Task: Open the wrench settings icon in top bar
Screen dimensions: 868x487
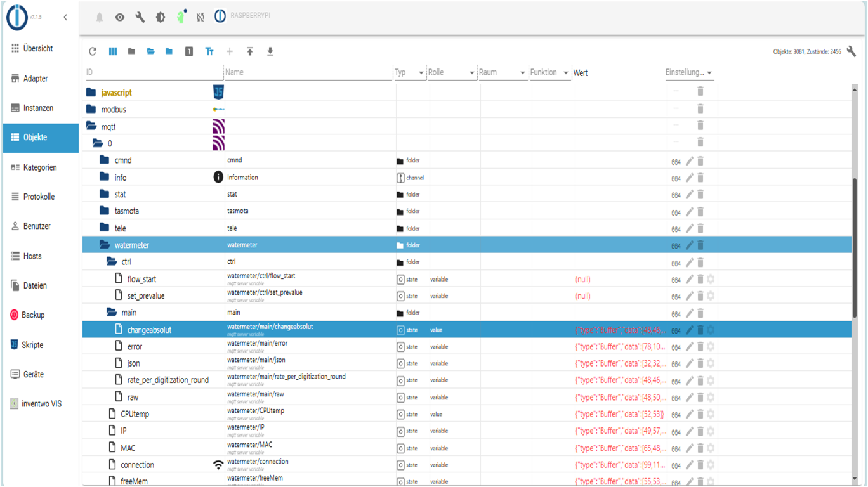Action: coord(140,18)
